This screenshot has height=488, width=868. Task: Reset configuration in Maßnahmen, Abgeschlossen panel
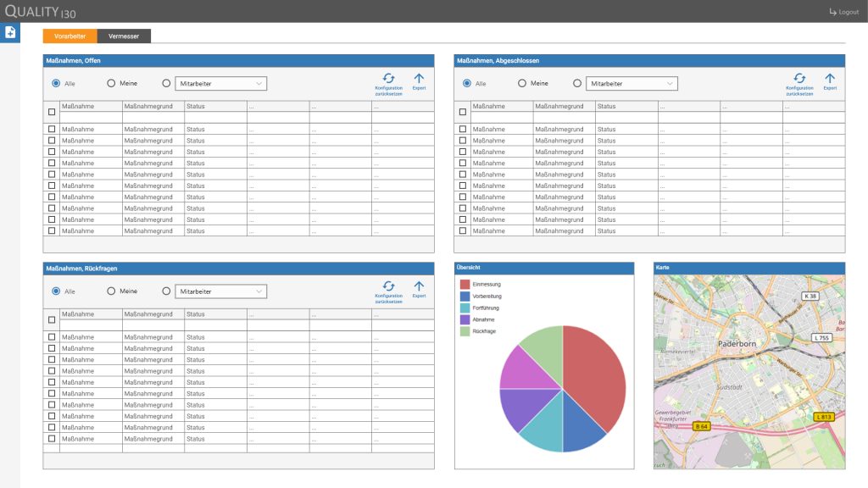pos(799,78)
